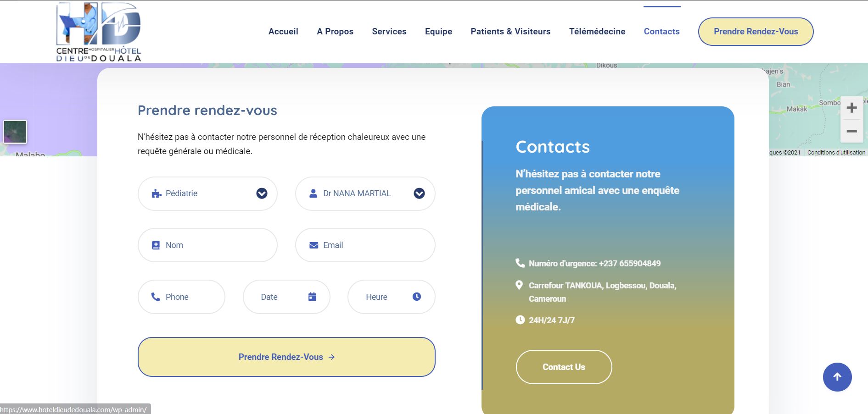Submit the form with Prendre Rendez-Vous arrow button

286,357
